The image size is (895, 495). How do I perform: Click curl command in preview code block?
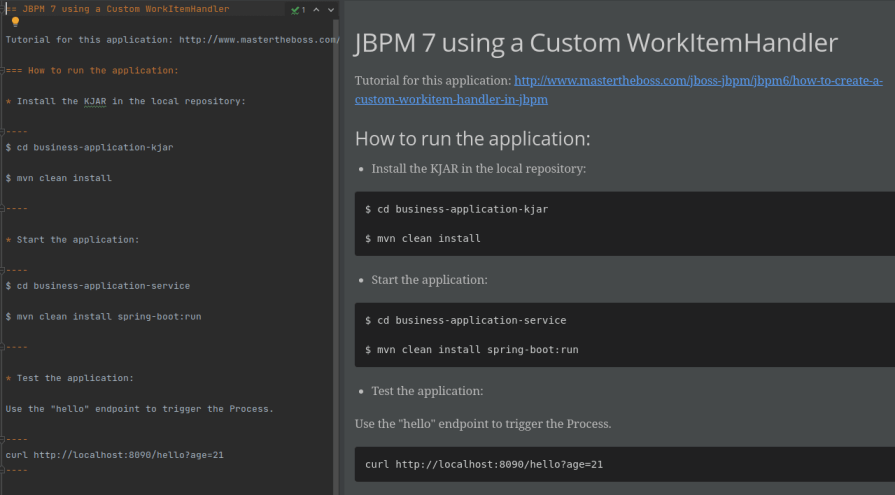(484, 465)
